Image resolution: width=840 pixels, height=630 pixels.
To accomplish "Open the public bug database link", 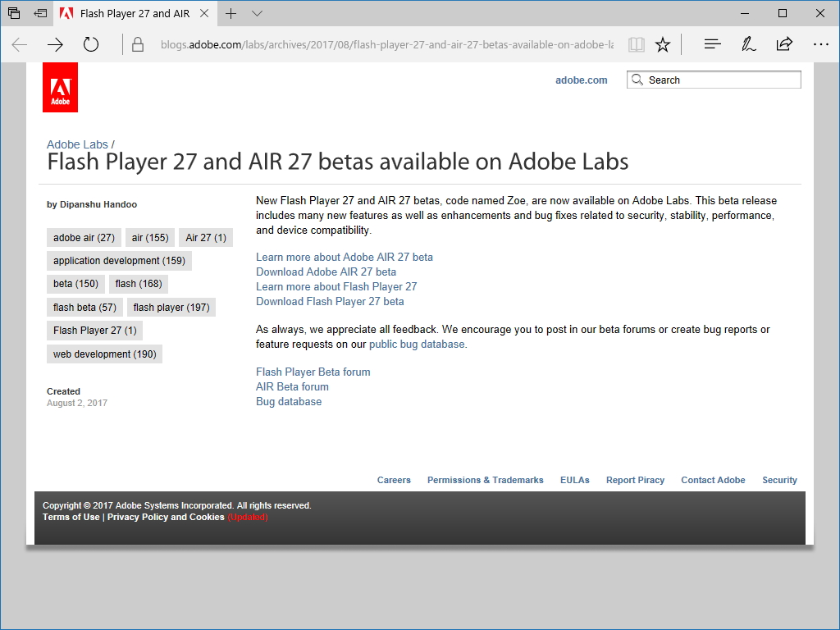I will [x=417, y=345].
